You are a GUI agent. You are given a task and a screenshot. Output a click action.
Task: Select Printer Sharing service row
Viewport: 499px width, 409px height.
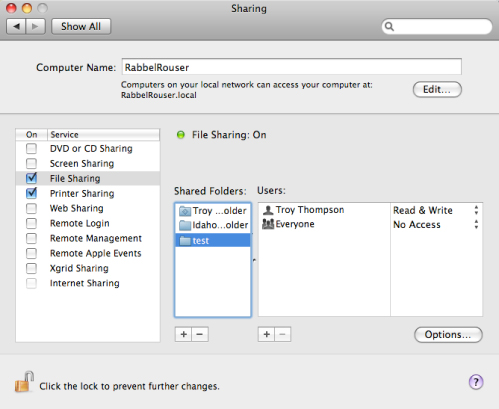point(88,193)
